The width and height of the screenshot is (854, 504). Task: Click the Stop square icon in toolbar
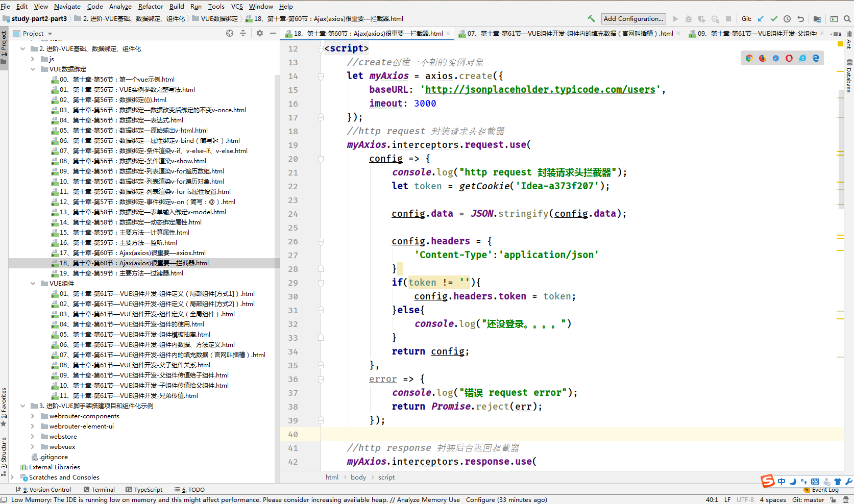(728, 19)
